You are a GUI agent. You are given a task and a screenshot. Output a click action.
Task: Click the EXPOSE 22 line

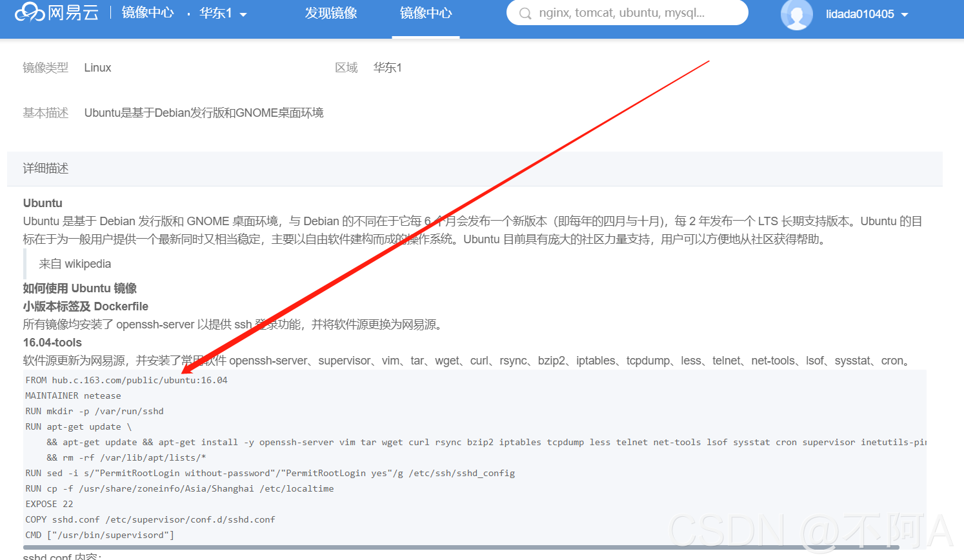49,504
